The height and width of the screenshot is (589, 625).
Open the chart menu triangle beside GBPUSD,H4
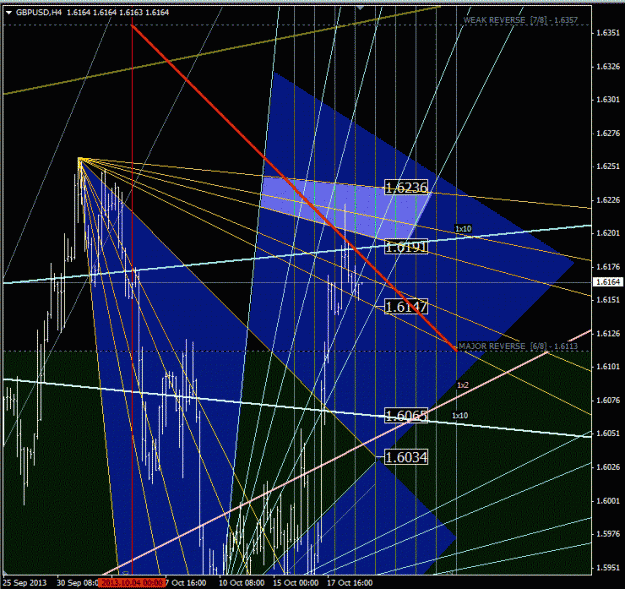(x=9, y=13)
